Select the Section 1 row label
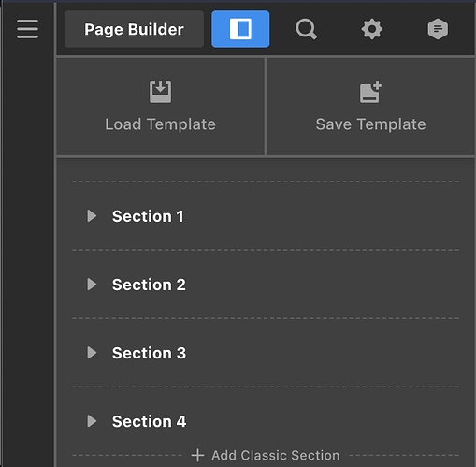 [148, 216]
